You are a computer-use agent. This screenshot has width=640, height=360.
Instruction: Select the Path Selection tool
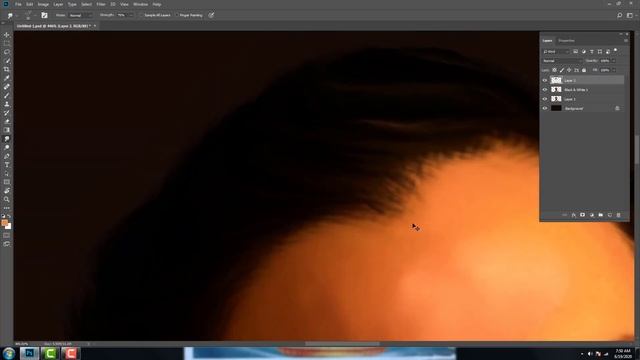7,173
